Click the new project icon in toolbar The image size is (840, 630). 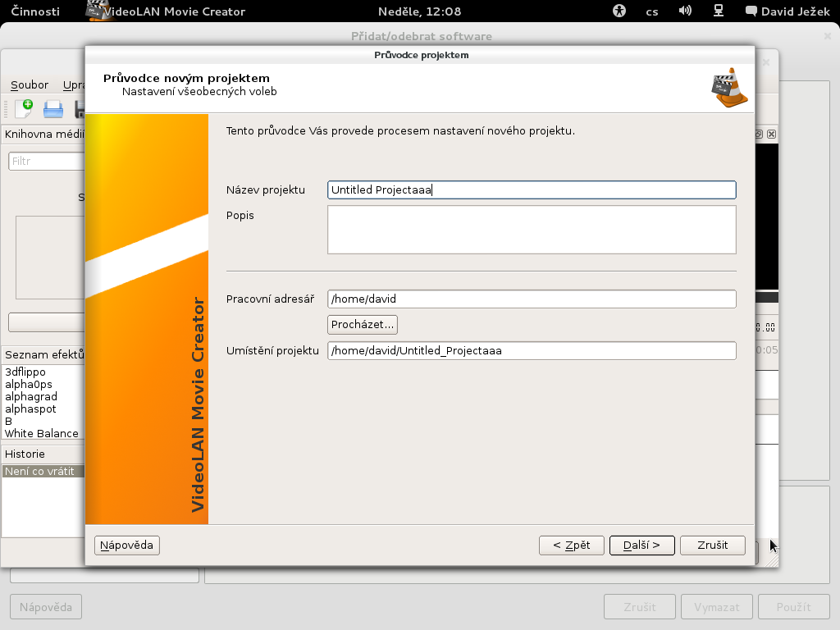(x=24, y=109)
